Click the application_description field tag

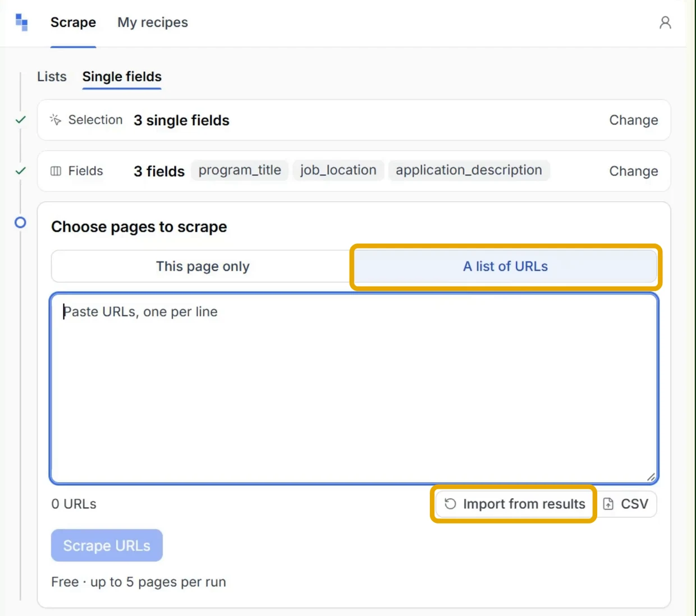point(469,170)
